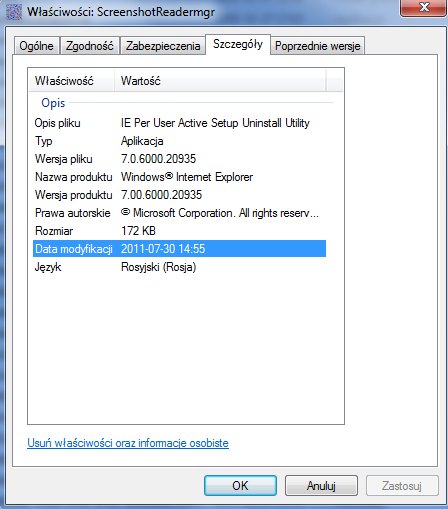
Task: Confirm with the OK button
Action: 240,486
